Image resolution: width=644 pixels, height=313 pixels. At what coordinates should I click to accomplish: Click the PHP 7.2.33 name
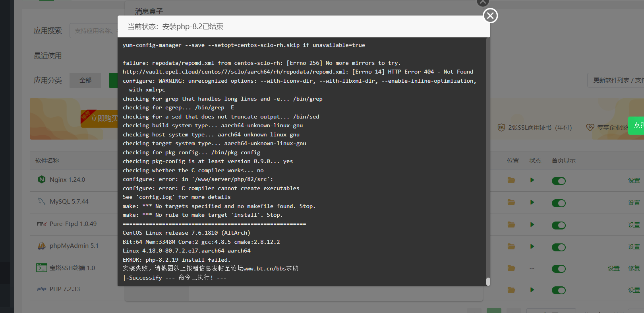click(x=65, y=289)
